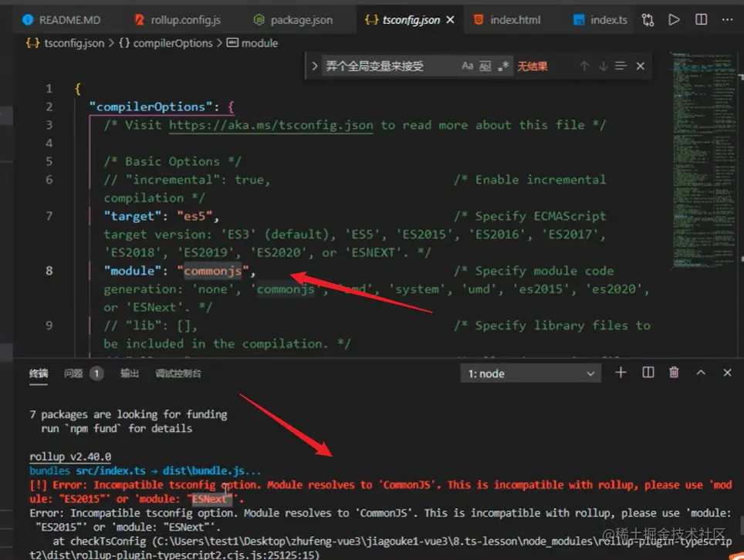This screenshot has height=560, width=744.
Task: Click line number 8 in the gutter
Action: (x=49, y=271)
